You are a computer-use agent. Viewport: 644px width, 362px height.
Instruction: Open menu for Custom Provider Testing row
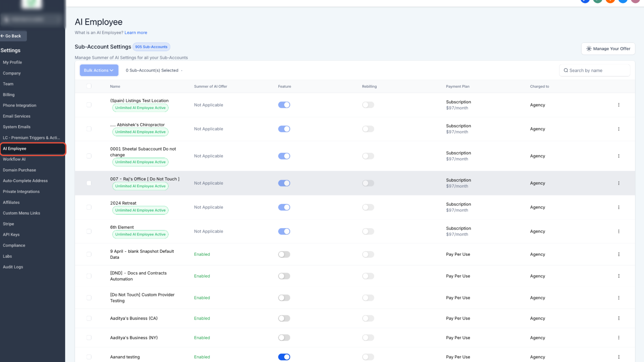[619, 298]
